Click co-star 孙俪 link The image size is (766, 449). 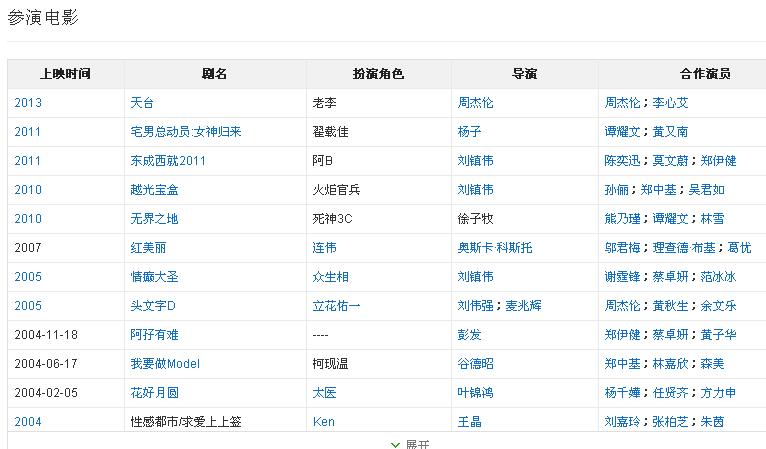point(616,190)
